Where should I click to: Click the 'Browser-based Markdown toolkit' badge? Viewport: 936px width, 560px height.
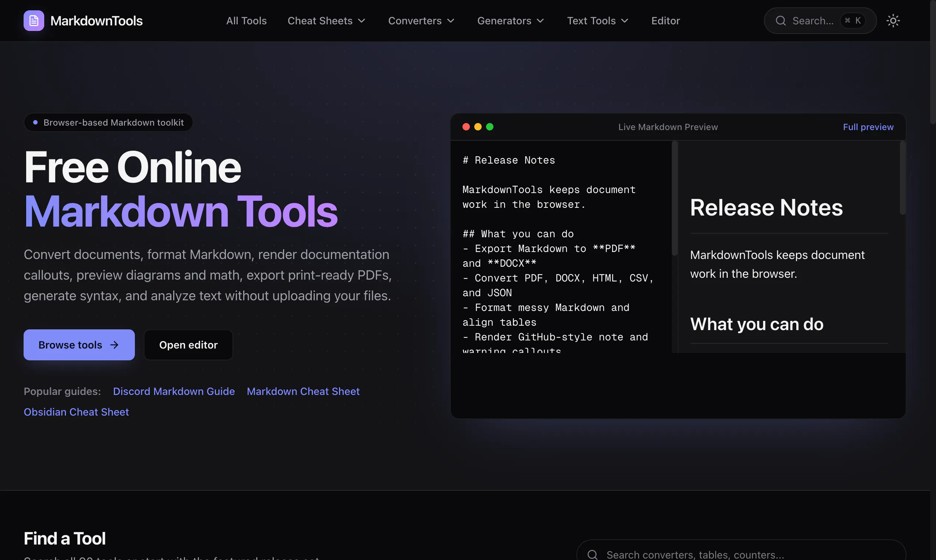point(108,122)
